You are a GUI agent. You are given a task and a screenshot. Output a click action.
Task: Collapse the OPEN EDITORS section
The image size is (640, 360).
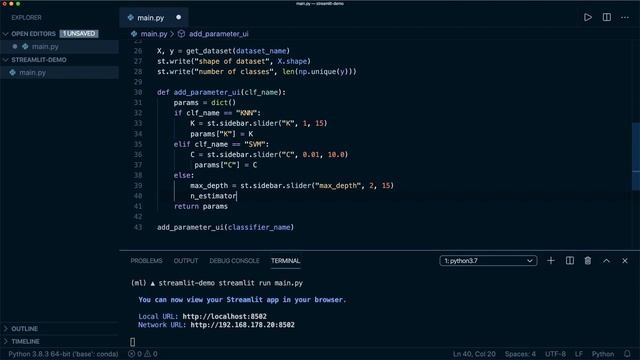coord(5,34)
